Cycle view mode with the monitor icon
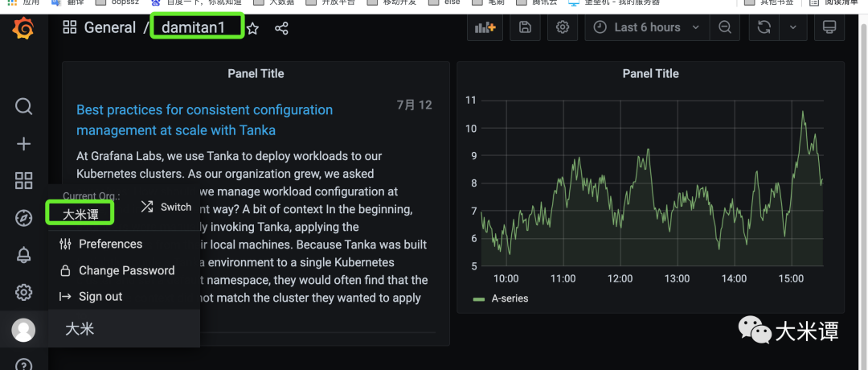Viewport: 868px width, 370px height. point(829,27)
